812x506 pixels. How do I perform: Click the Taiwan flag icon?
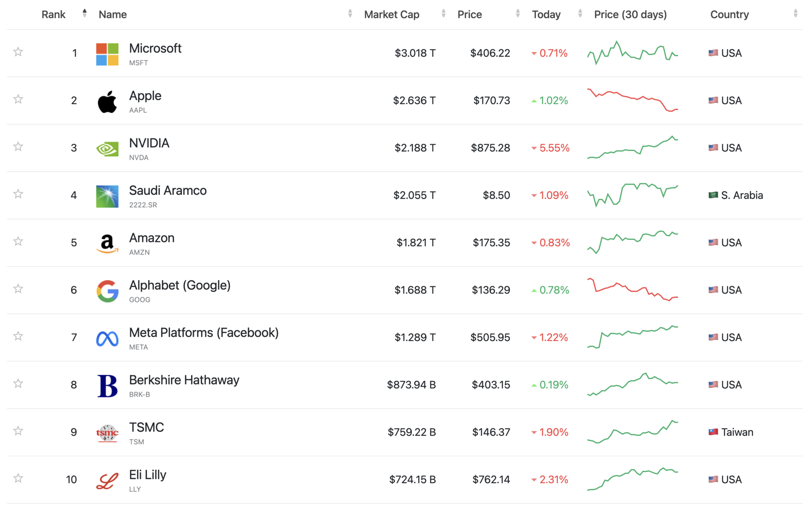click(713, 432)
